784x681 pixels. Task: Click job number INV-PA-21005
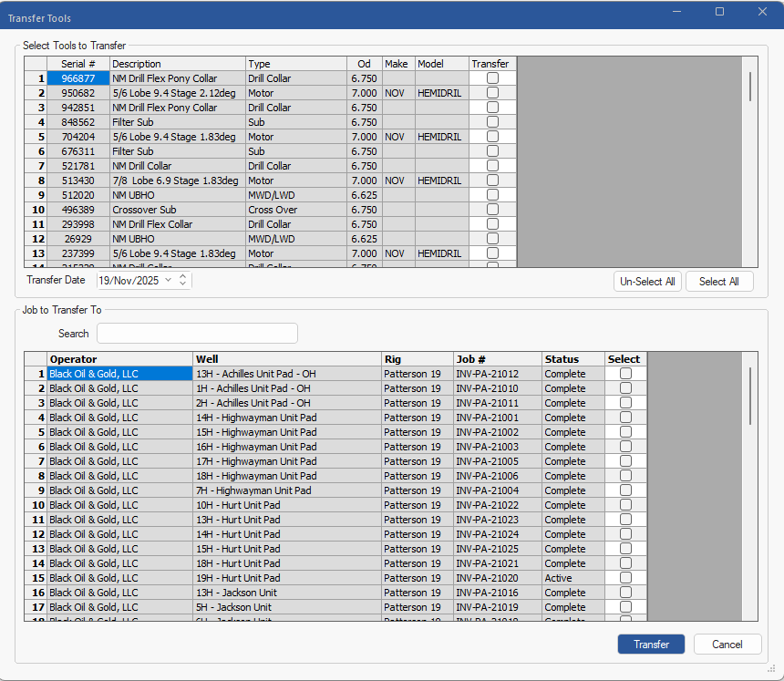coord(498,461)
